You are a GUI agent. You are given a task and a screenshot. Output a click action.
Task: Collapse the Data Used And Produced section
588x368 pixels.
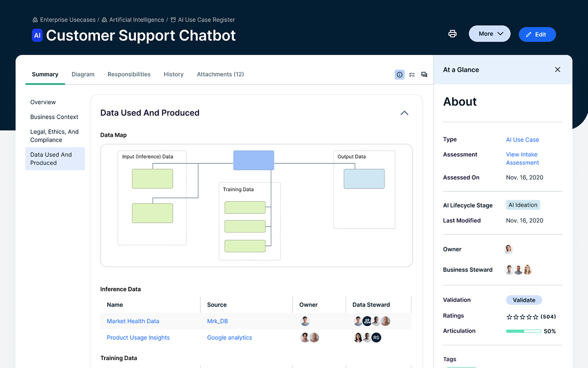tap(404, 112)
